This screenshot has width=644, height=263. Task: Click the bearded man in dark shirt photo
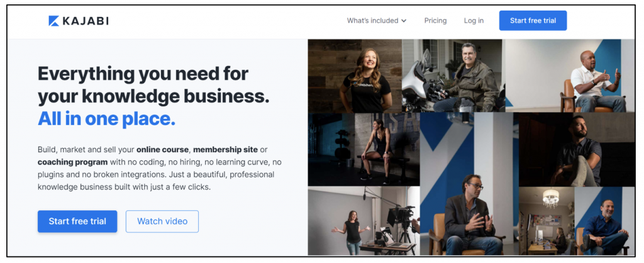pos(577,150)
